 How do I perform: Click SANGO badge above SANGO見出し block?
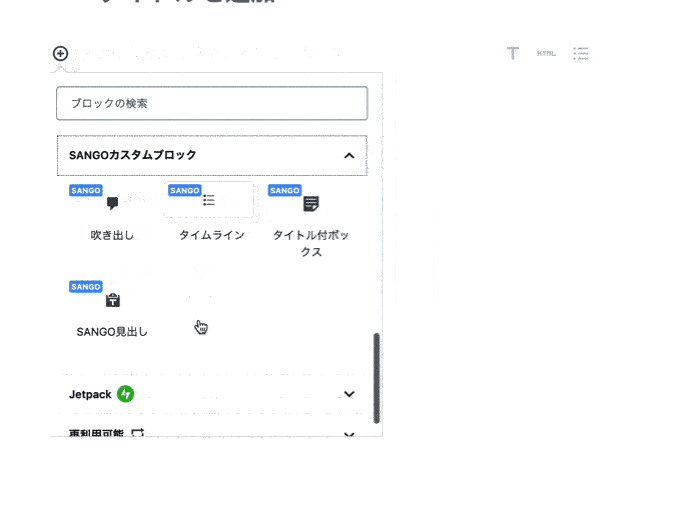(86, 287)
